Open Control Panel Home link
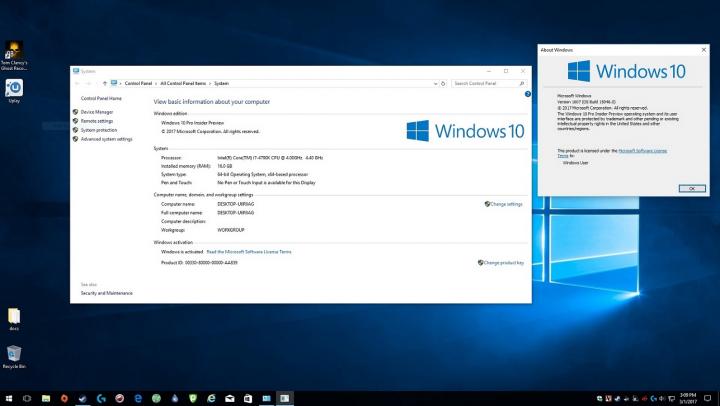This screenshot has height=406, width=720. click(101, 98)
